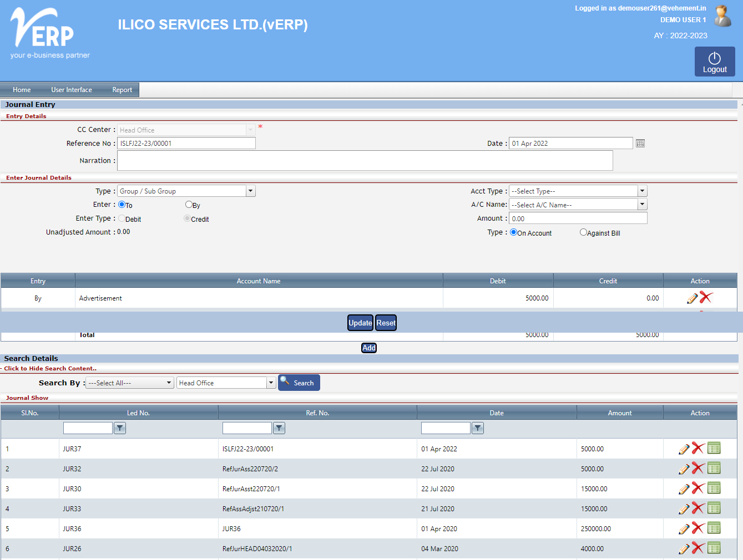Screen dimensions: 743x560
Task: Focus the Date input field
Action: tap(571, 144)
